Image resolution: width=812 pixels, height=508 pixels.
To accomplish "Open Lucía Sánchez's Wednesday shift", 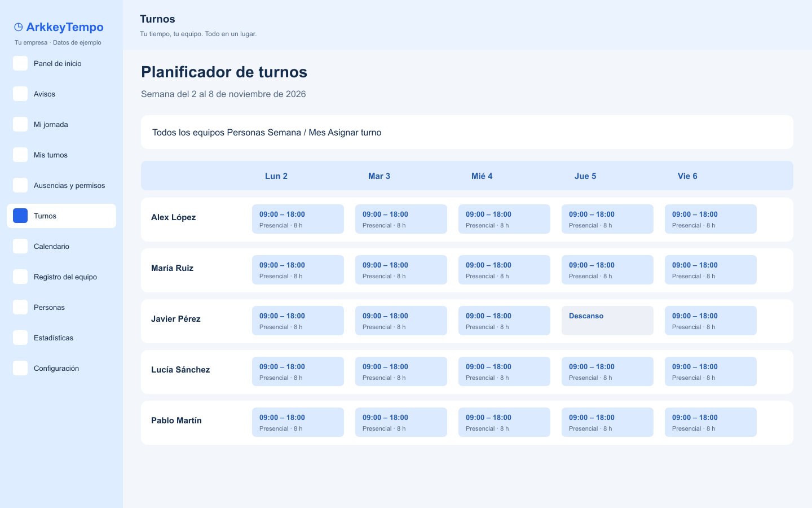I will click(504, 371).
